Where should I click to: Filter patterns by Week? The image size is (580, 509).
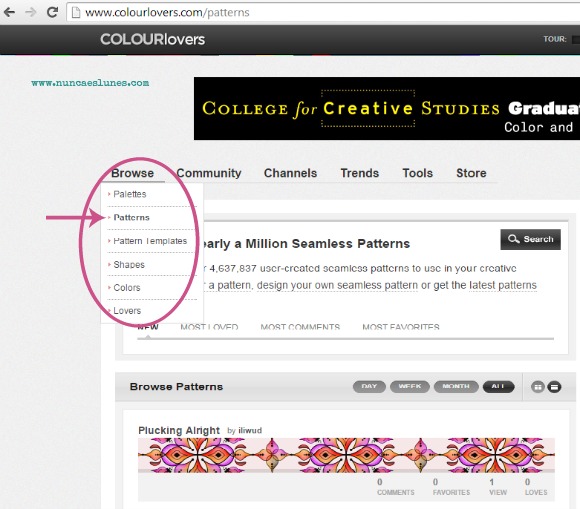[410, 387]
